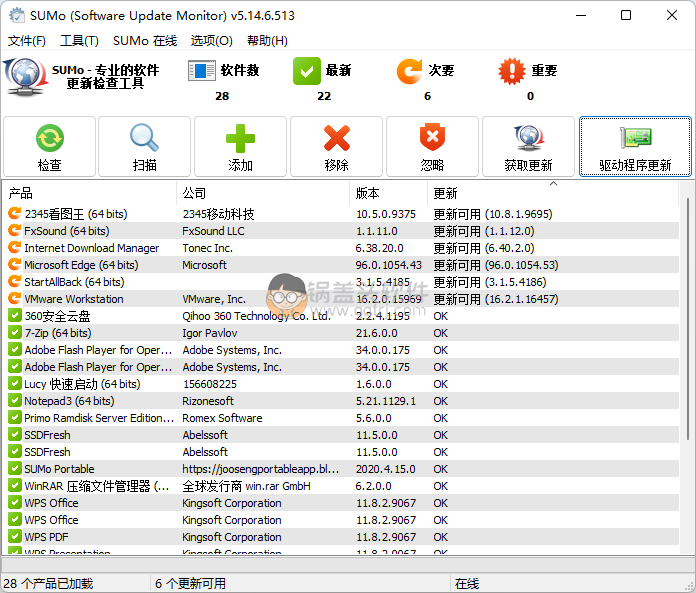Click green check icon beside WPS PDF
Viewport: 696px width, 593px height.
(x=15, y=536)
